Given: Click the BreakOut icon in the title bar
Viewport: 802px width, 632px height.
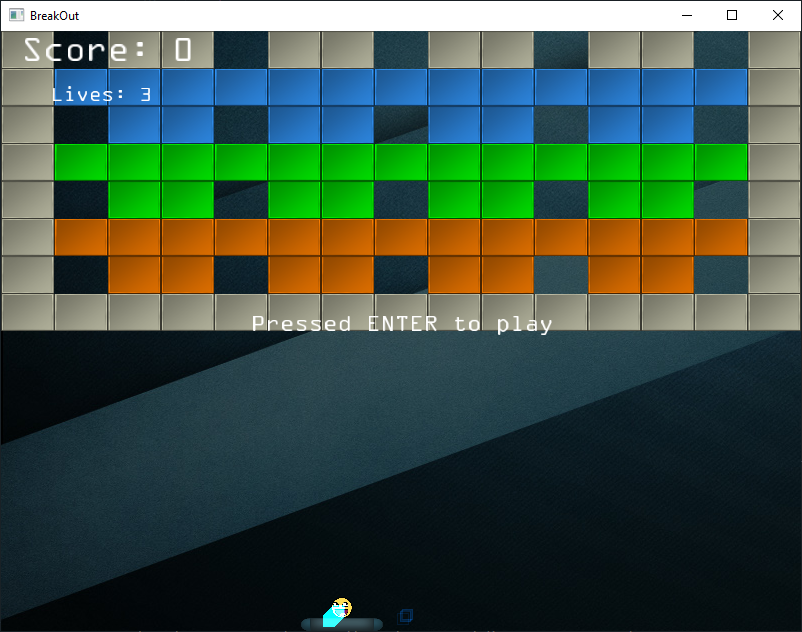Looking at the screenshot, I should 15,15.
